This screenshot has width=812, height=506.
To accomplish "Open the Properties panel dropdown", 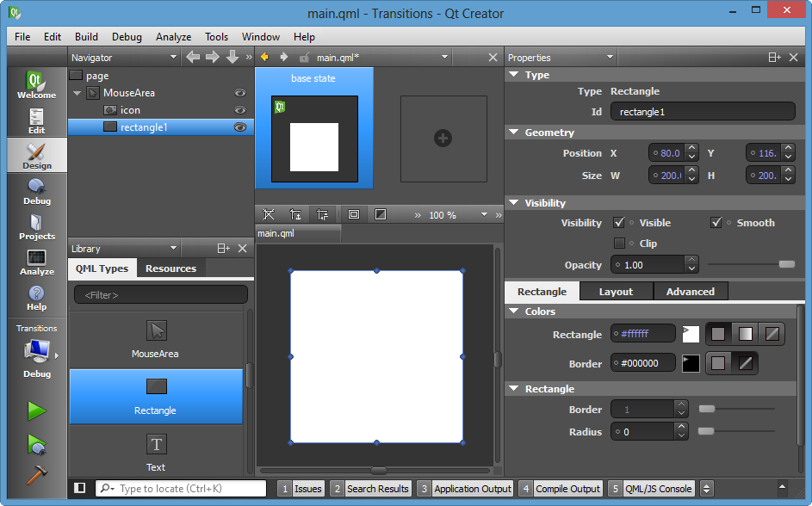I will [610, 57].
